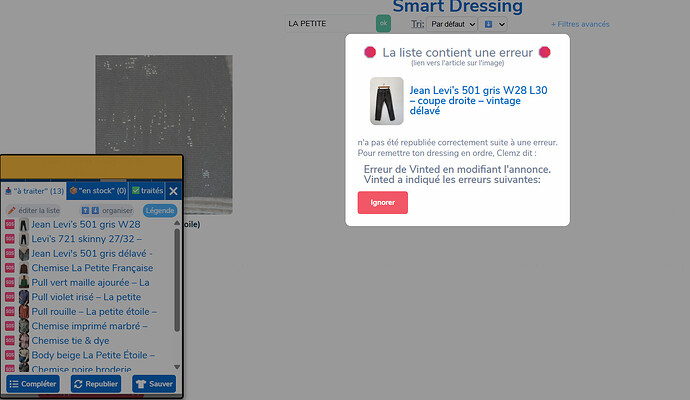Click SOS icon beside Levi's 721 skinny

point(10,239)
